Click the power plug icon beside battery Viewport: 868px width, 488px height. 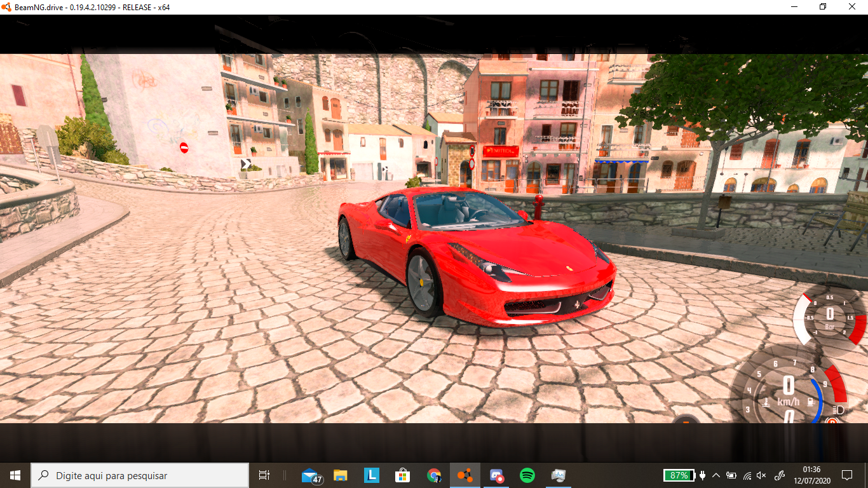[x=702, y=475]
